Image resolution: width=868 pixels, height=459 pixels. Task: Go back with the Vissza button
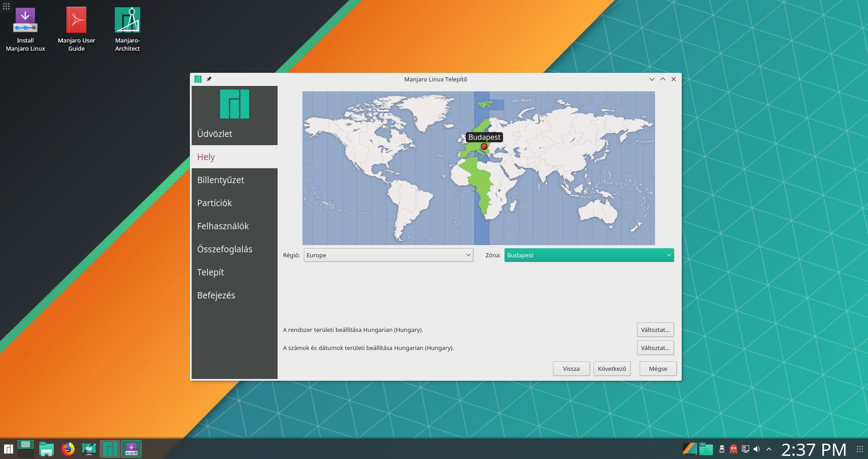pyautogui.click(x=571, y=369)
